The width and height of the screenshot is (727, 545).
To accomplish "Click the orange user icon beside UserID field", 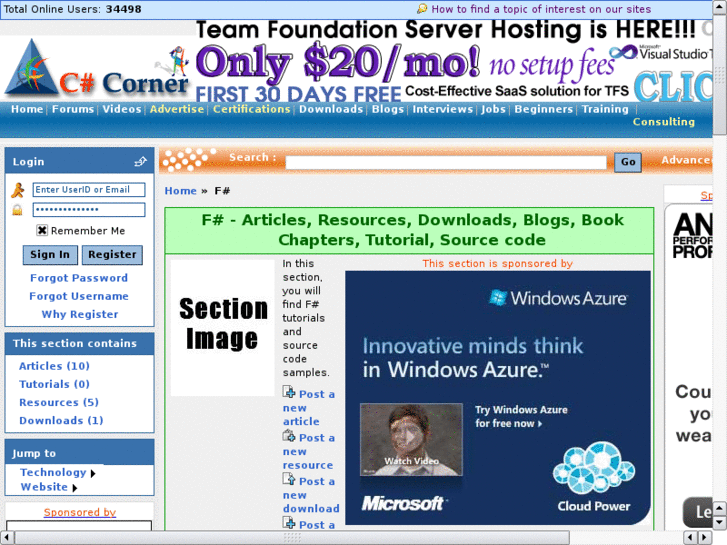I will [x=18, y=190].
